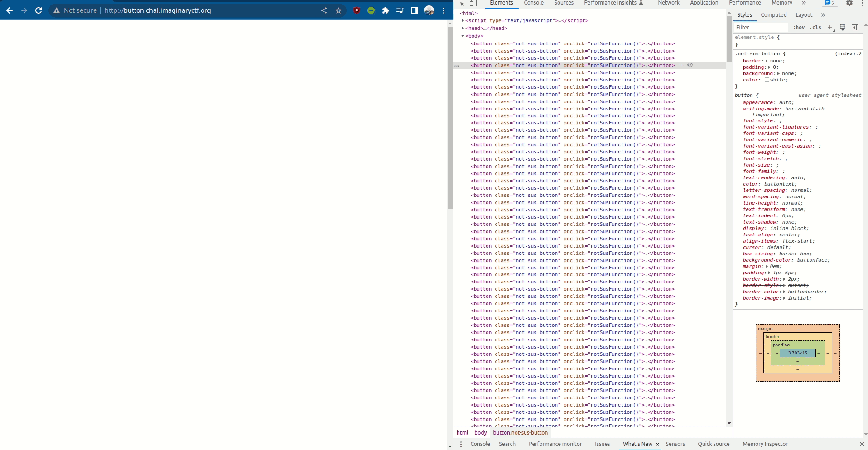Close the What's New drawer tab
Screen dimensions: 868x450
(x=658, y=444)
